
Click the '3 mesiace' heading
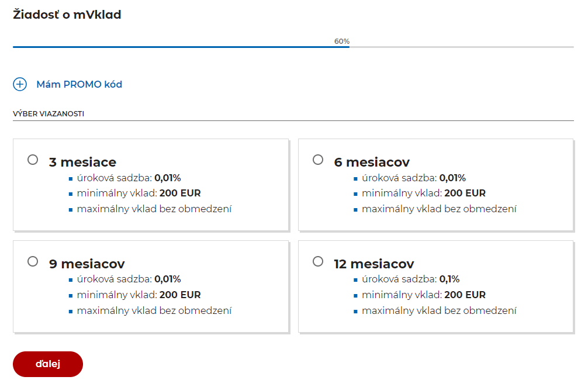pyautogui.click(x=82, y=162)
